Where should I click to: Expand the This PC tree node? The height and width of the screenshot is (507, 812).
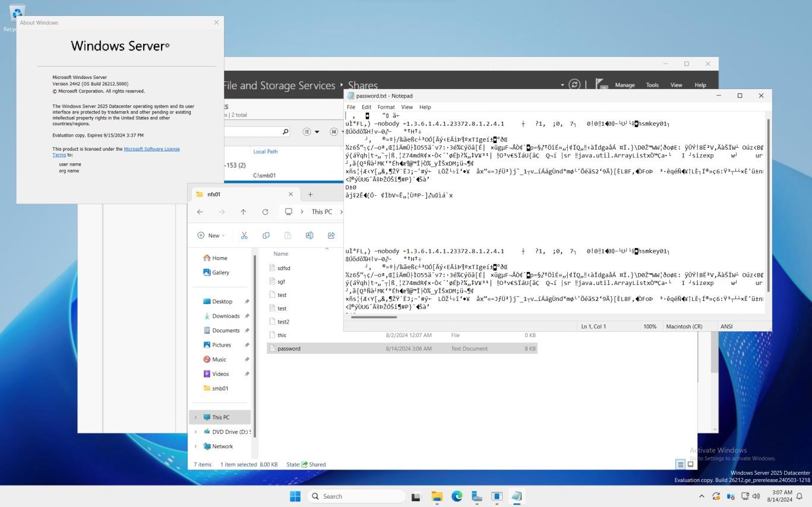[196, 417]
